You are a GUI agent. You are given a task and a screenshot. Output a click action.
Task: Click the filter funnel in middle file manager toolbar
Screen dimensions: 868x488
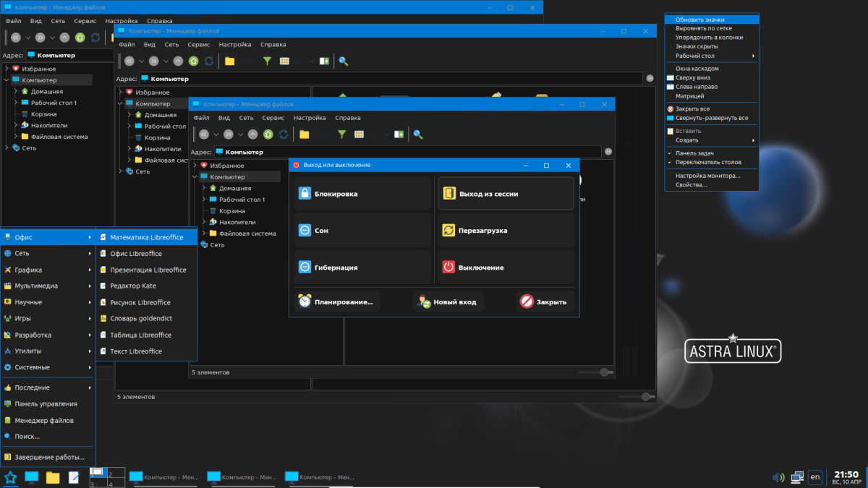tap(268, 61)
